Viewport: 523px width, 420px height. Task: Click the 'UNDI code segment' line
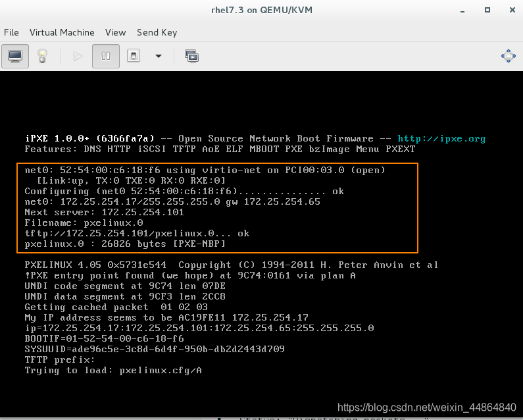pyautogui.click(x=125, y=286)
